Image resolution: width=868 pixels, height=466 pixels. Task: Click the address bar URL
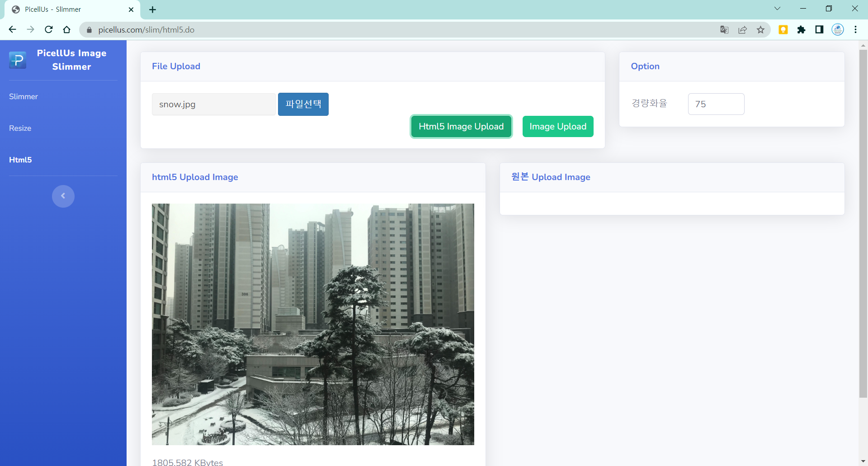[x=146, y=30]
